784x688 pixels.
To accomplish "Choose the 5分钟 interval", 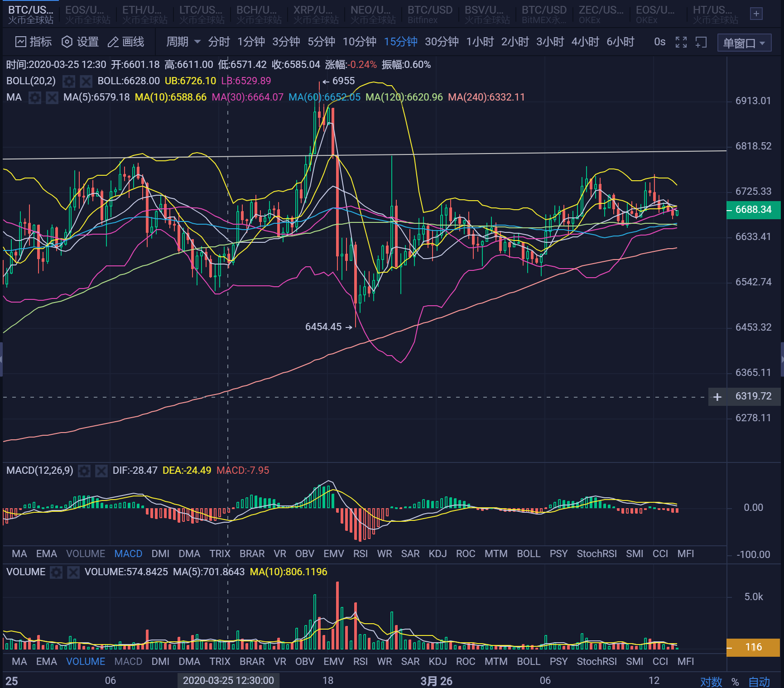I will point(322,42).
